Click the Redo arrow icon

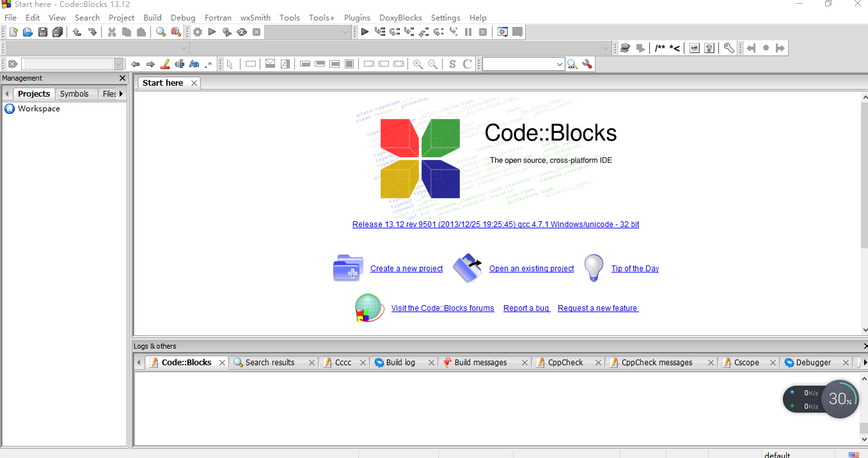pyautogui.click(x=92, y=32)
